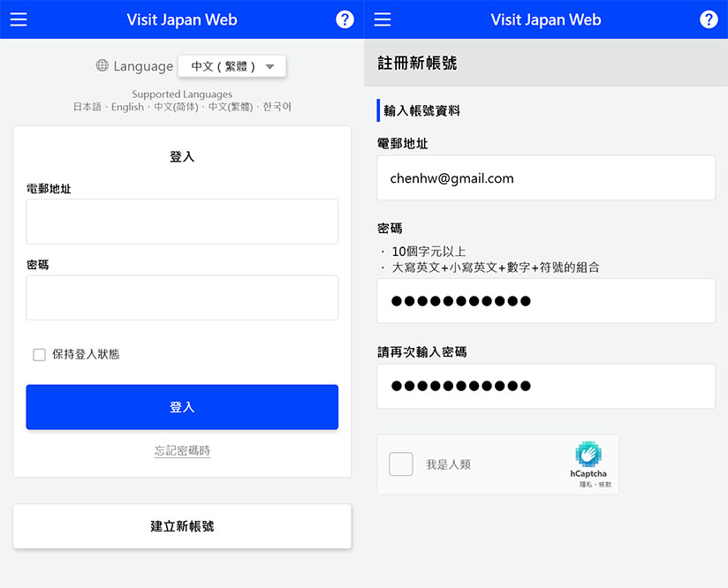The height and width of the screenshot is (588, 728).
Task: Open the hamburger menu on the registration screen
Action: click(383, 19)
